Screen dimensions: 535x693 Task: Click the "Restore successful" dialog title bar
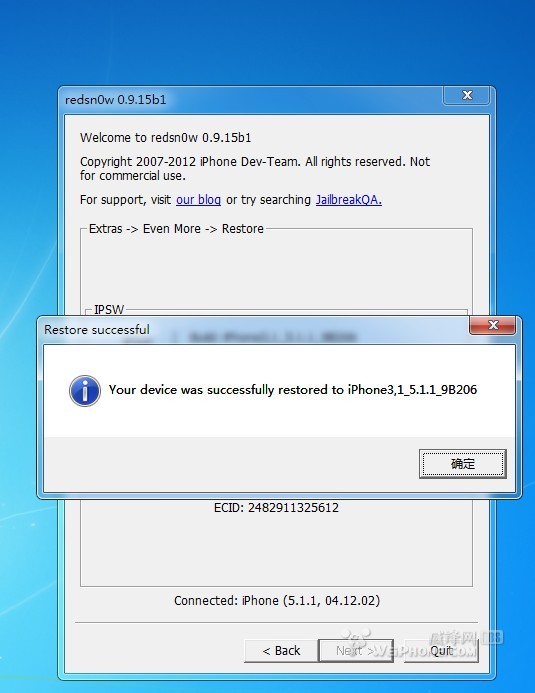point(252,329)
